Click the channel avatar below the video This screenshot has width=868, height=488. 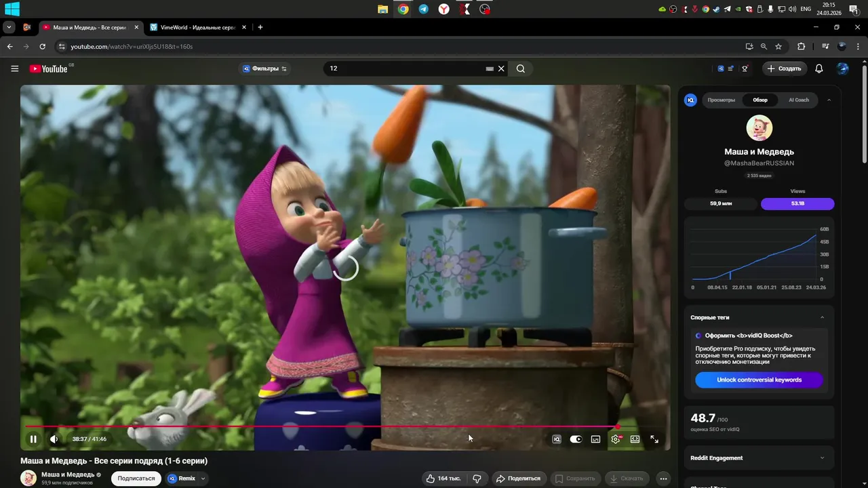(28, 478)
